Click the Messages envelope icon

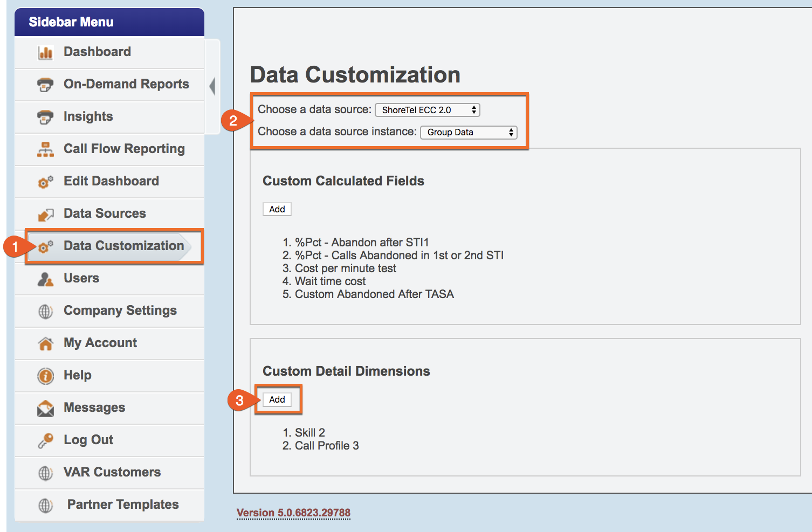pyautogui.click(x=45, y=409)
